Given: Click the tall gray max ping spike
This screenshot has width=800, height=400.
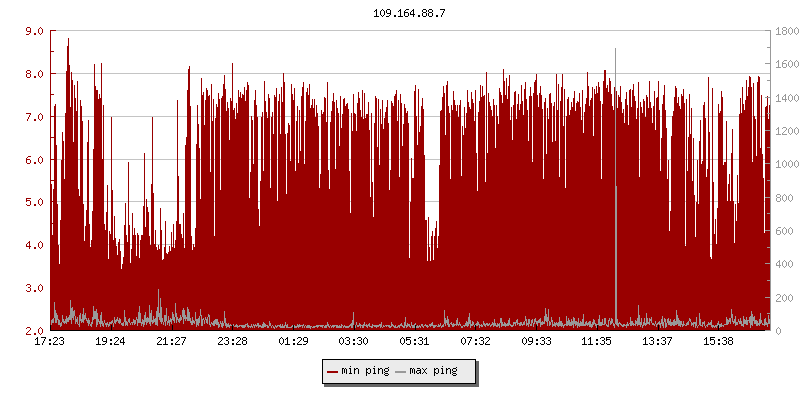Looking at the screenshot, I should pos(616,250).
